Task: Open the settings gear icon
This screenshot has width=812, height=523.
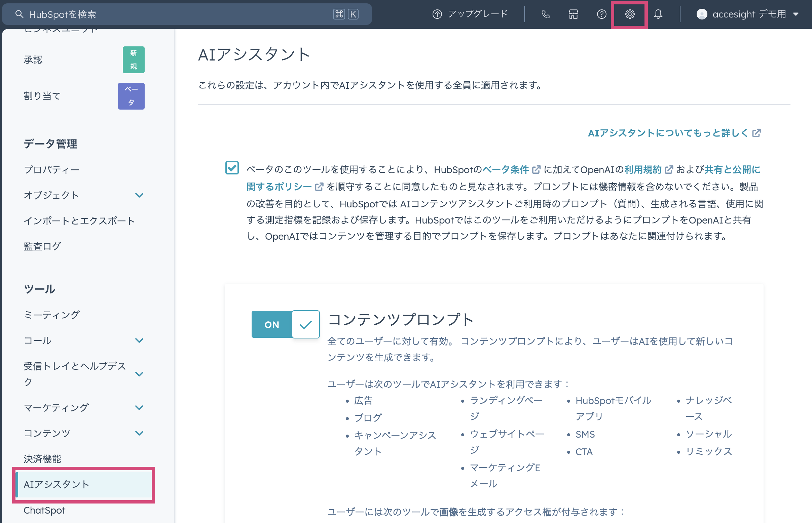Action: tap(630, 14)
